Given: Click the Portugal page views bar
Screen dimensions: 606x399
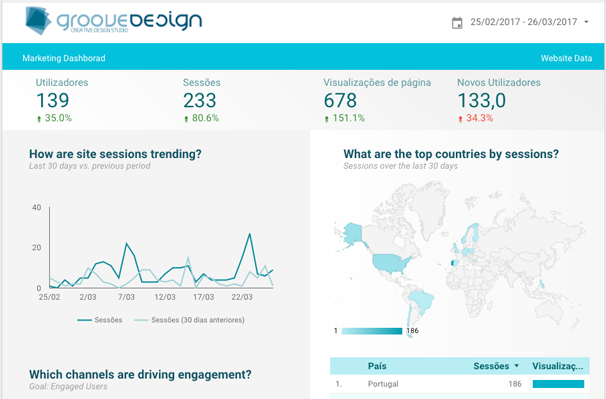Looking at the screenshot, I should coord(558,384).
